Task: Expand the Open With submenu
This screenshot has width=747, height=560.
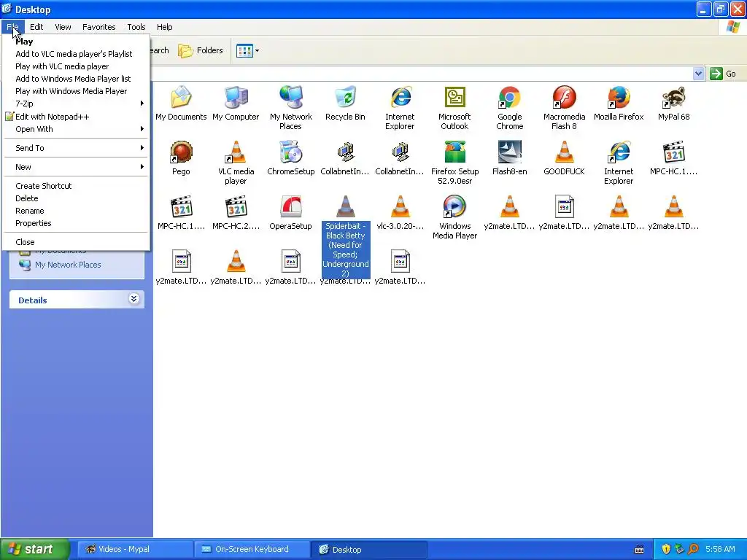Action: click(76, 129)
